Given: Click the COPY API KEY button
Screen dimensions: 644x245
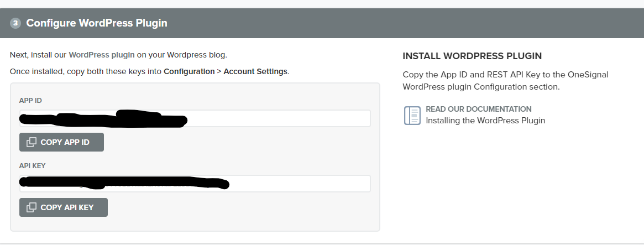Looking at the screenshot, I should point(63,207).
